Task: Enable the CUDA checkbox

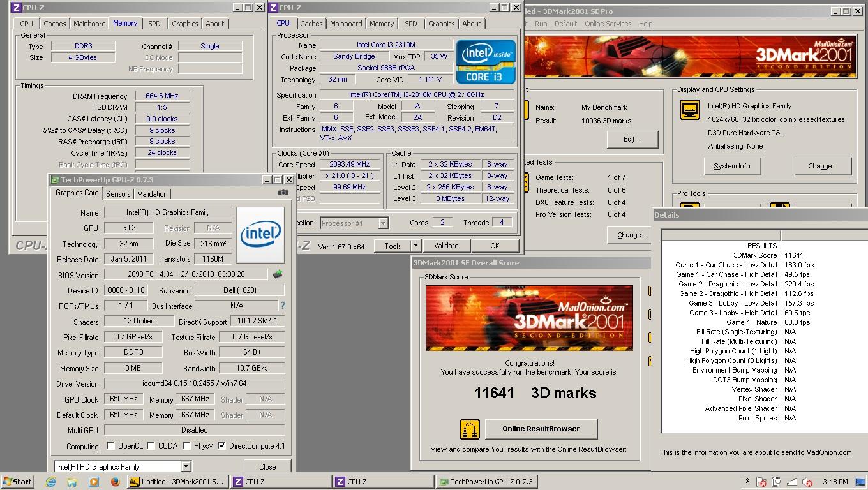Action: [151, 446]
